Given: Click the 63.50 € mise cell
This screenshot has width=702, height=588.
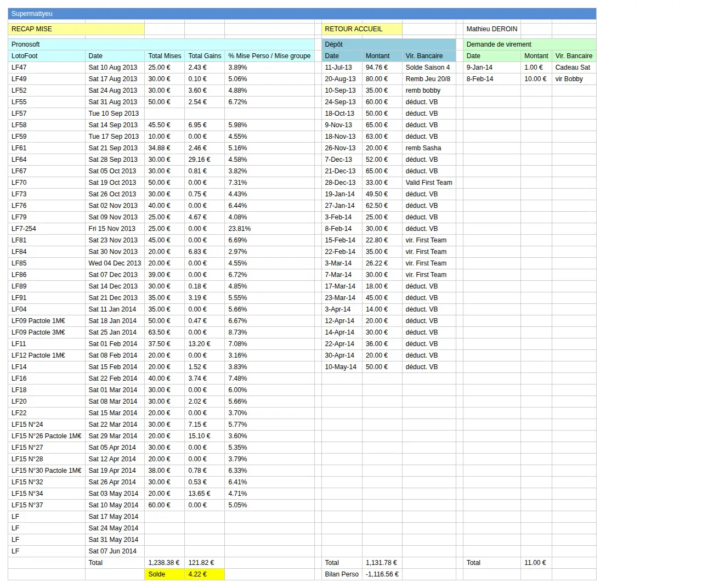Looking at the screenshot, I should click(165, 332).
